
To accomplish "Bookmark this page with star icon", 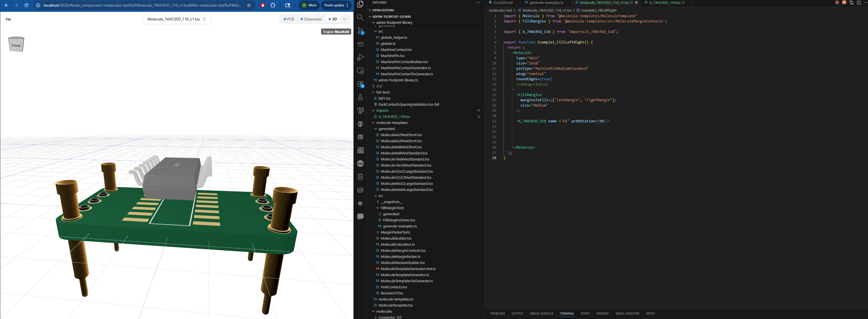I will point(249,6).
